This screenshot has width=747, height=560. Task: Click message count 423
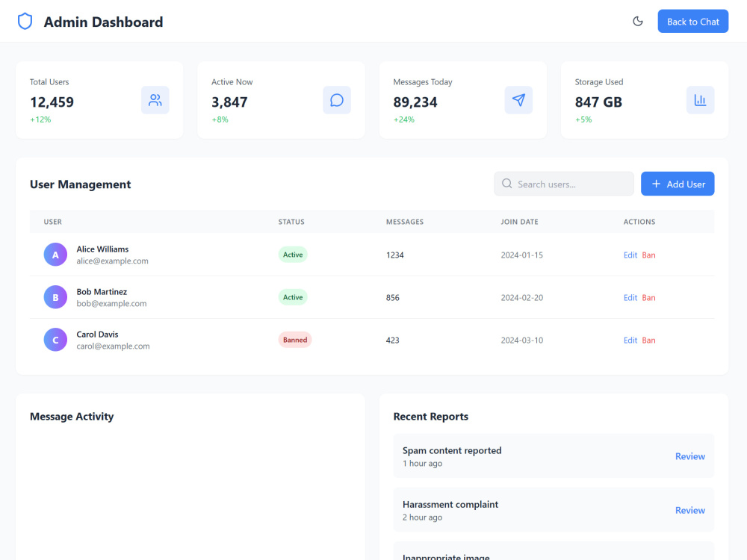[393, 340]
